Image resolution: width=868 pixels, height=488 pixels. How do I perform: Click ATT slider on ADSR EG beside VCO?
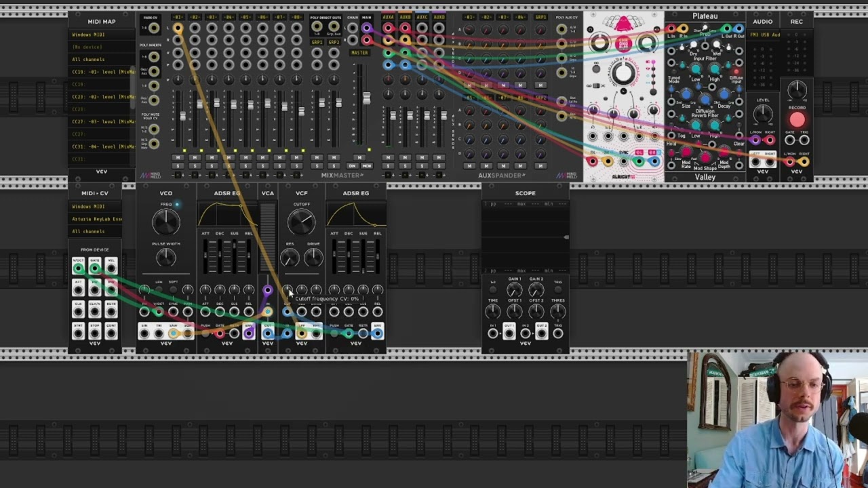(205, 256)
